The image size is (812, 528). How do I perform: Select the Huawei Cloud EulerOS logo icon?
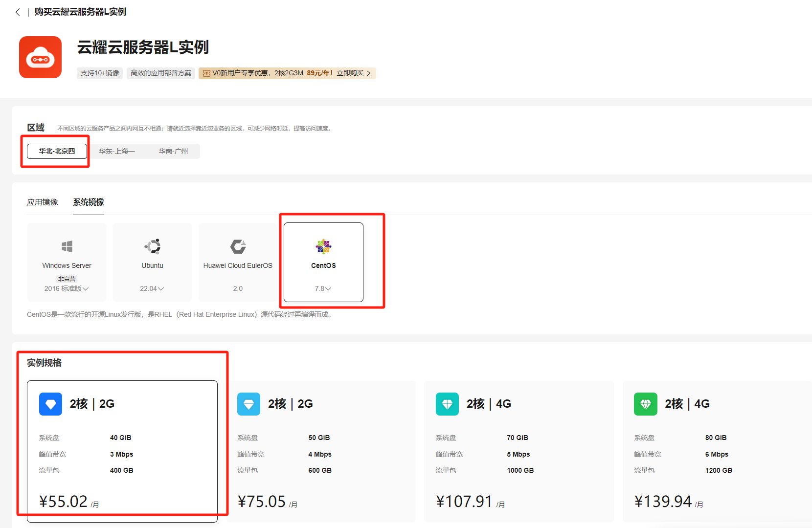pyautogui.click(x=238, y=246)
